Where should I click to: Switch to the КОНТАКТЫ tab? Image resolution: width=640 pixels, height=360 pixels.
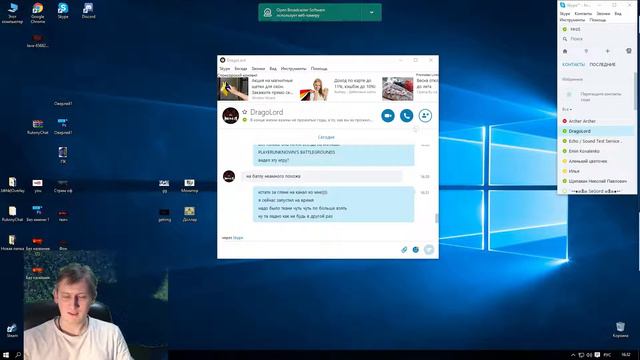(573, 64)
